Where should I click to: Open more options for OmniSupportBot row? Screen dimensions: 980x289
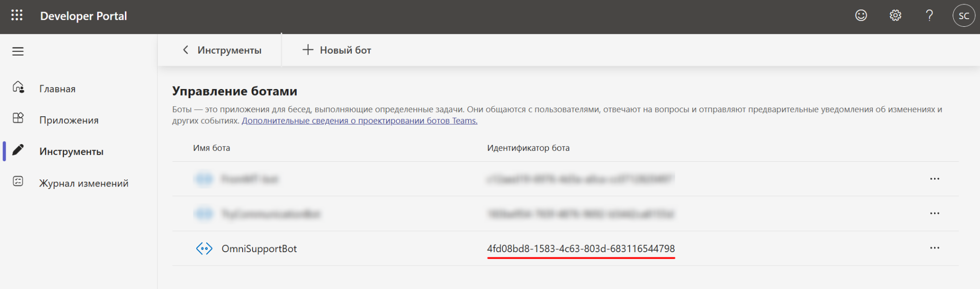point(935,248)
